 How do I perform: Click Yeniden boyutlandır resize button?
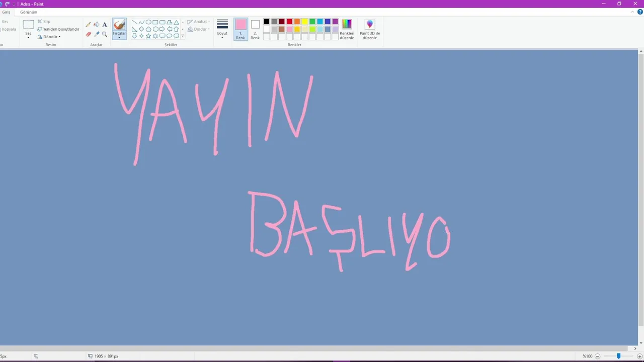[58, 29]
